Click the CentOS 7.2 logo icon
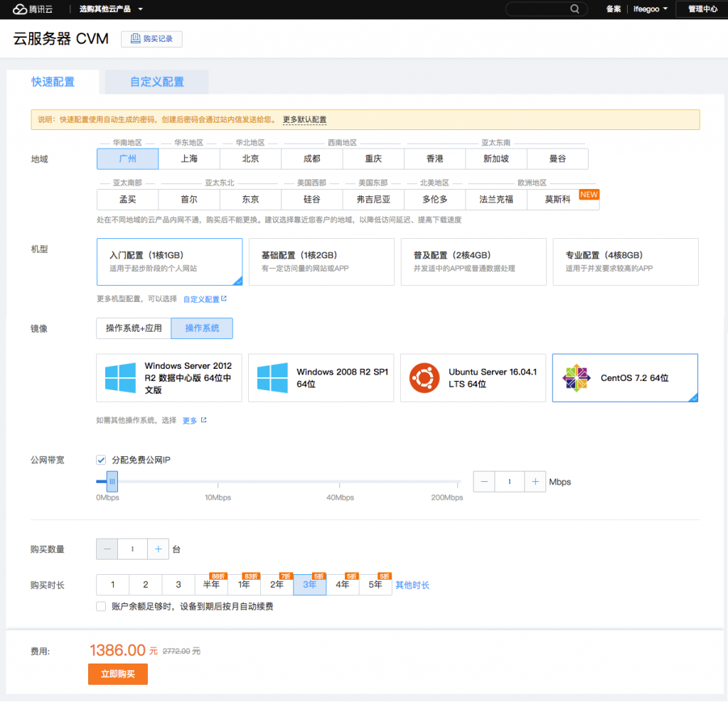The image size is (728, 717). point(576,378)
